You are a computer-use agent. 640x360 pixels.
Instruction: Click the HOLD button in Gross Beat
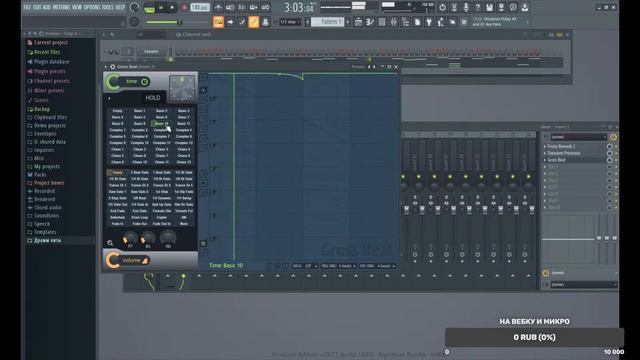(x=153, y=98)
